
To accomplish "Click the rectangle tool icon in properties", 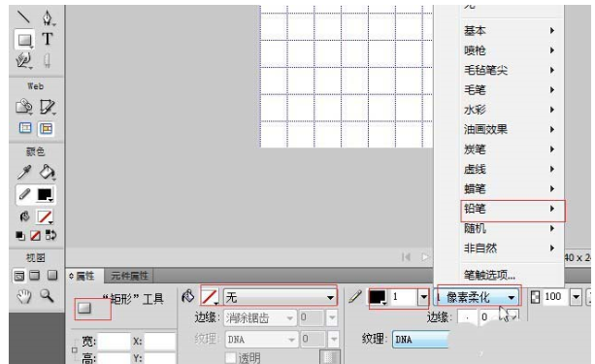I will [84, 308].
